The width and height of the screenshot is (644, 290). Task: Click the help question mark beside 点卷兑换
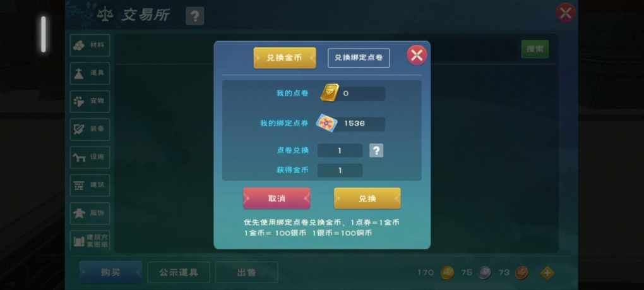376,150
